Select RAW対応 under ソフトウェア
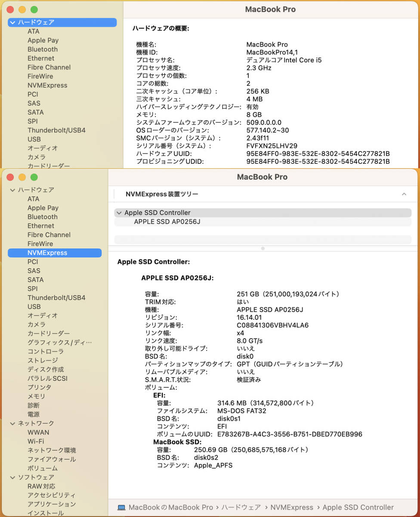420x517 pixels. click(x=41, y=486)
